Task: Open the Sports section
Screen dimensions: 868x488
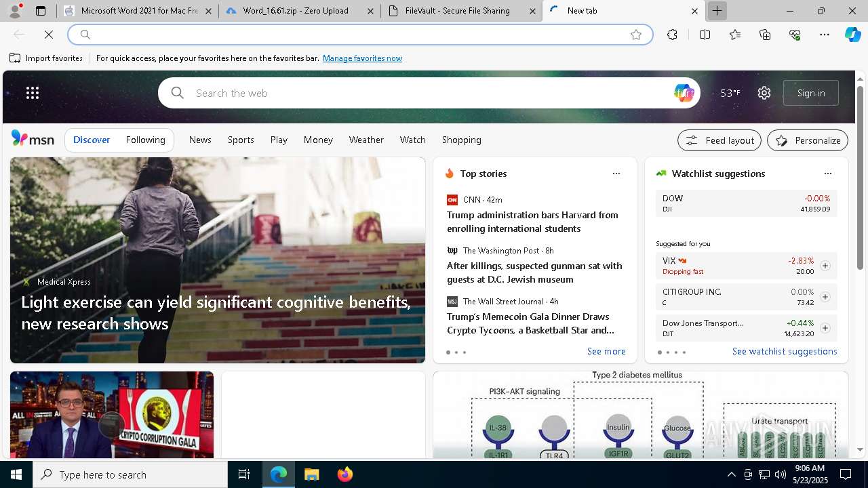Action: click(241, 140)
